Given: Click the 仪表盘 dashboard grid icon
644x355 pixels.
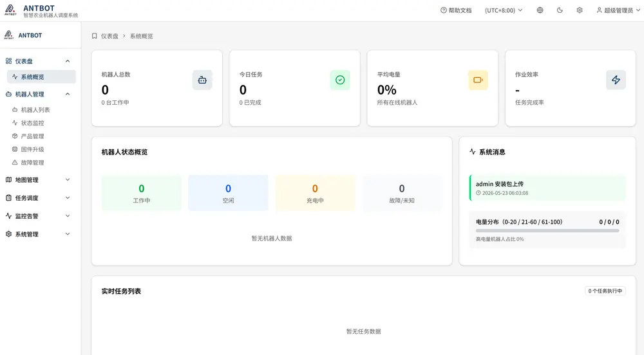Looking at the screenshot, I should click(x=8, y=61).
